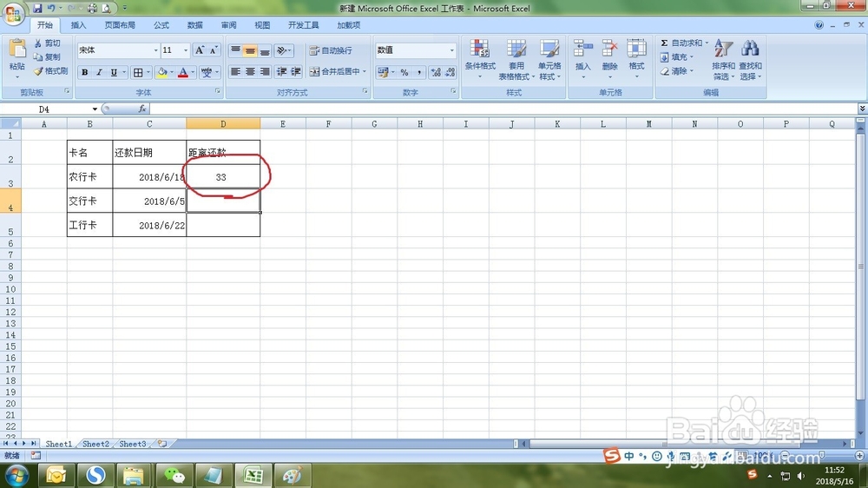
Task: Open the Format (格式) cells menu
Action: tap(636, 59)
